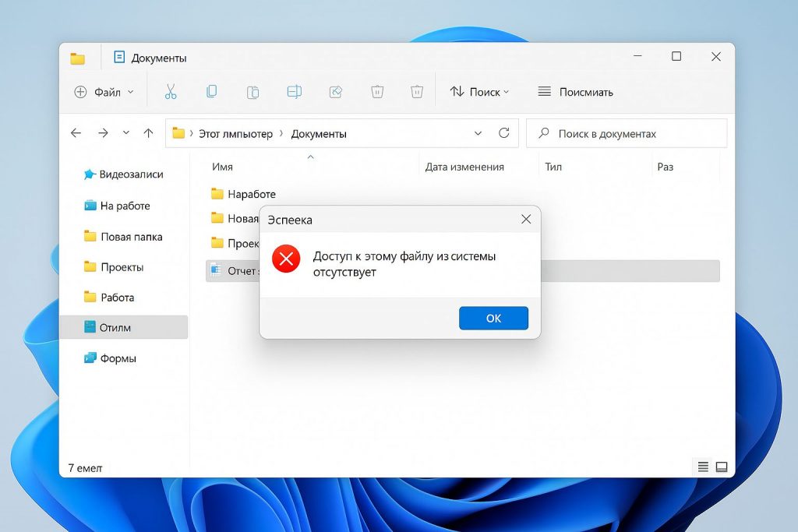The height and width of the screenshot is (532, 798).
Task: Sort by the Дата изменения column
Action: 464,167
